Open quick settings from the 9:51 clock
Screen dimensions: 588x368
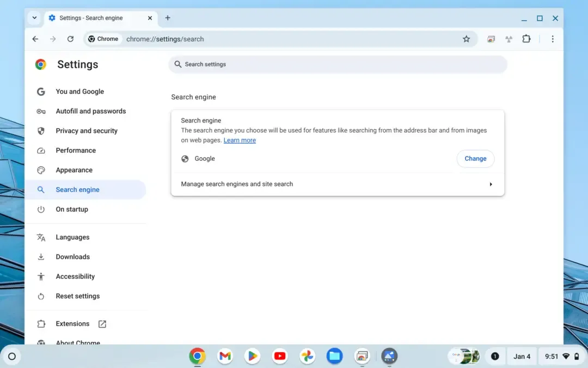click(x=561, y=357)
